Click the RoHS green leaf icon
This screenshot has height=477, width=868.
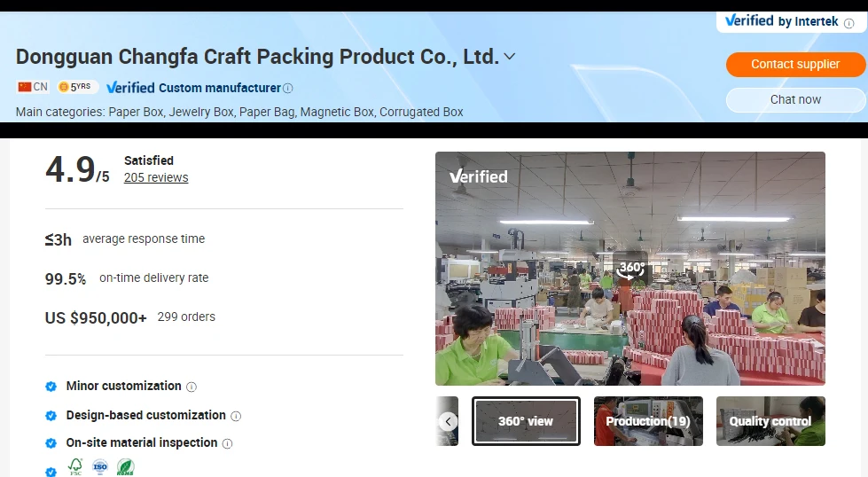click(x=125, y=467)
